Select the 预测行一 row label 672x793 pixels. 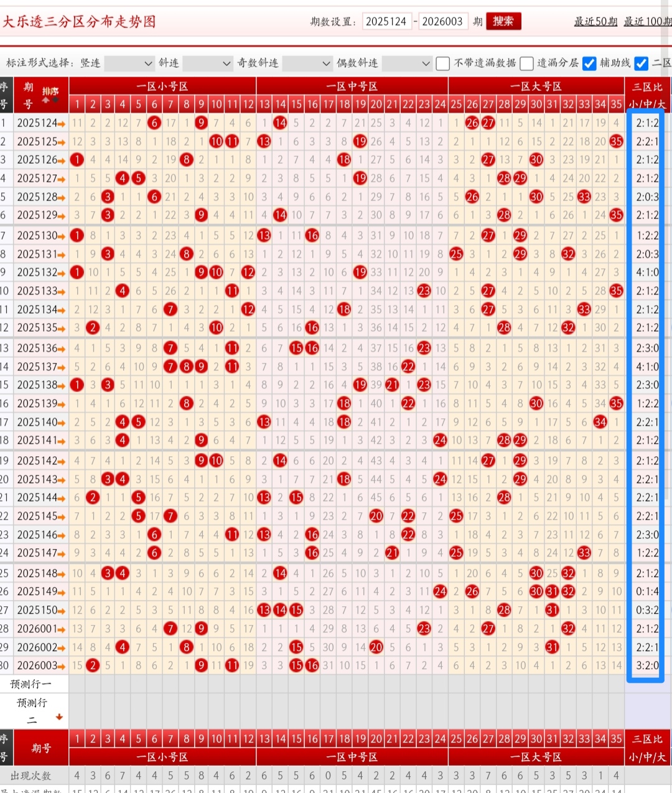point(31,684)
